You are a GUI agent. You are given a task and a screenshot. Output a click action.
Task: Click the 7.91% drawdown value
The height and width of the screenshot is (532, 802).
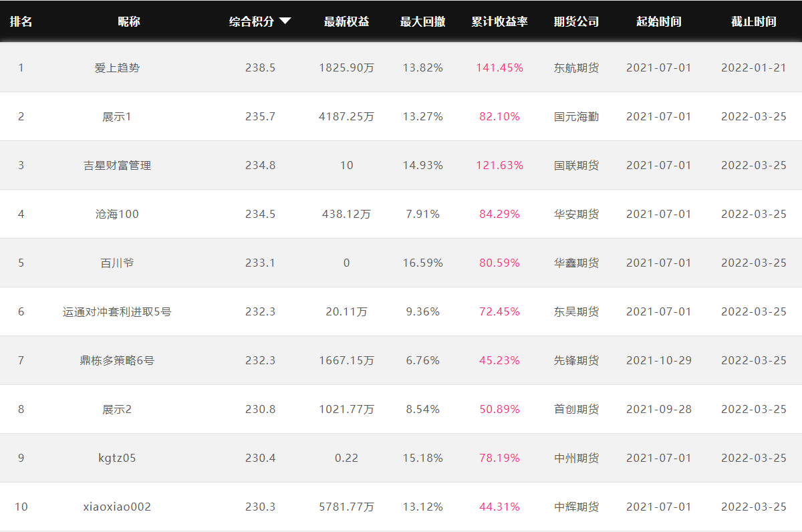coord(422,214)
